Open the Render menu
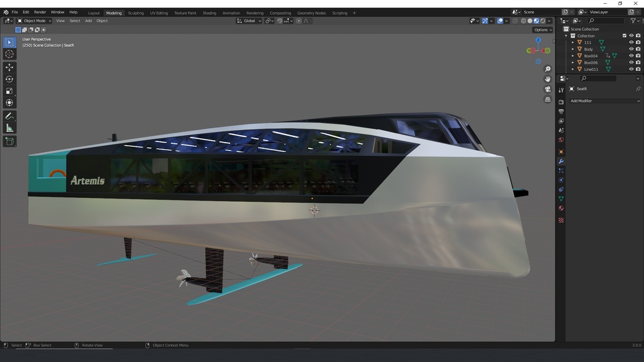The image size is (644, 362). click(40, 12)
